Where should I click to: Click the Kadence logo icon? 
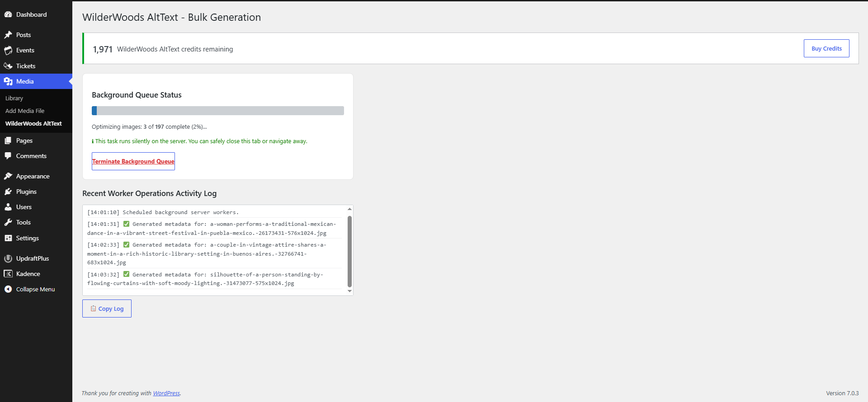(8, 274)
